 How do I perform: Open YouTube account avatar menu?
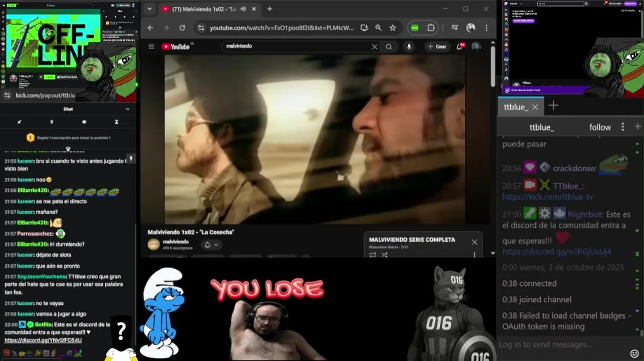tap(476, 47)
